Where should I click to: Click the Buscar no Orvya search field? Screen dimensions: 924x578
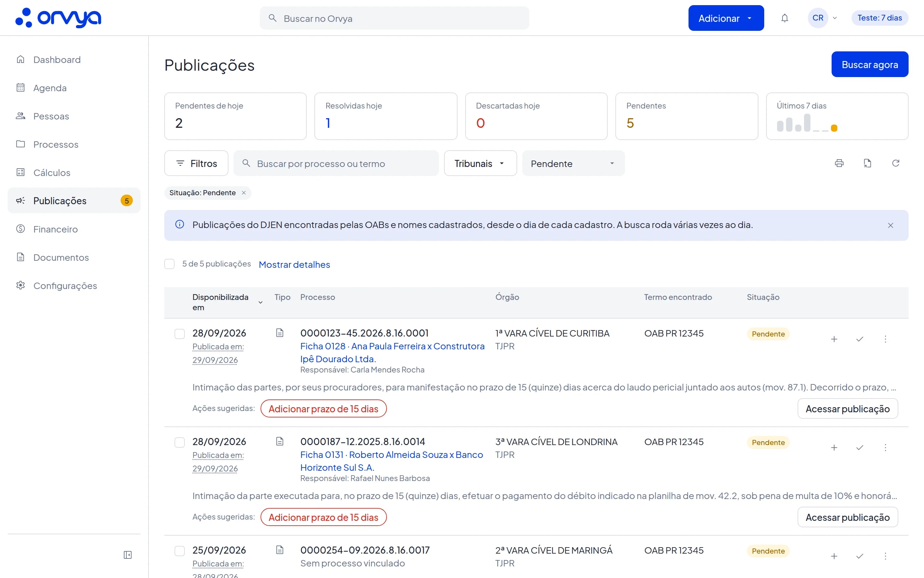click(x=394, y=18)
